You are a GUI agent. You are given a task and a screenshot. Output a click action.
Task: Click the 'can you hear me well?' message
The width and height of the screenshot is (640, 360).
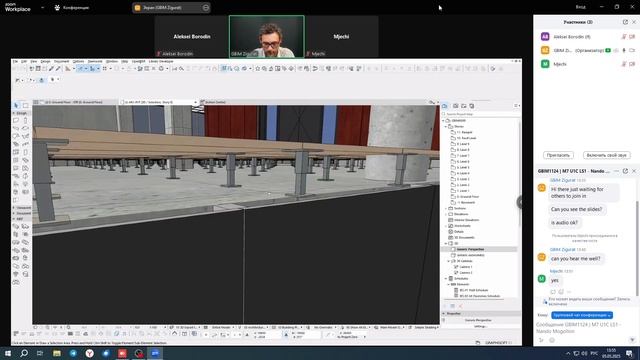576,259
